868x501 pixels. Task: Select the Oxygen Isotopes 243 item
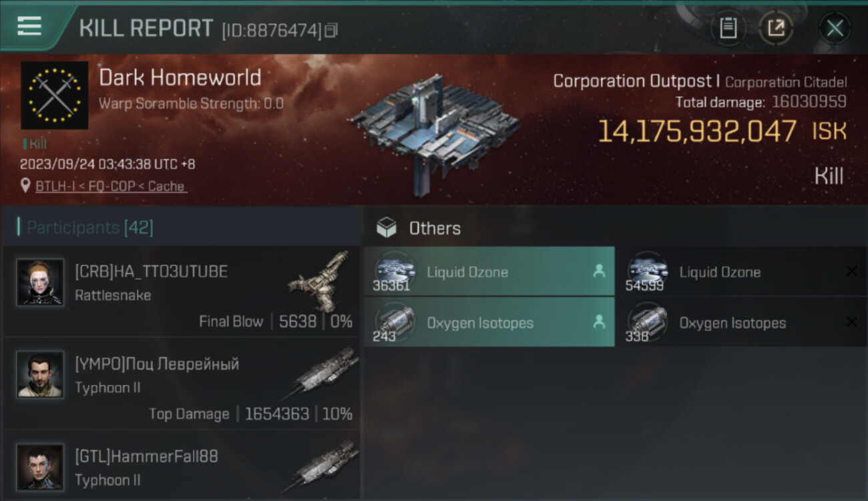click(x=489, y=323)
